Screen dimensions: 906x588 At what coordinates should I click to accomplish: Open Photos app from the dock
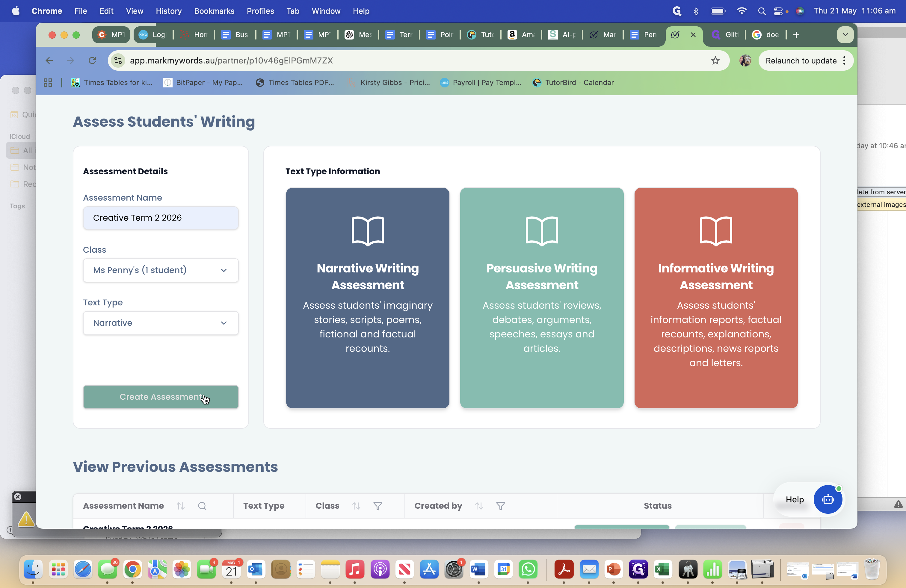tap(182, 569)
